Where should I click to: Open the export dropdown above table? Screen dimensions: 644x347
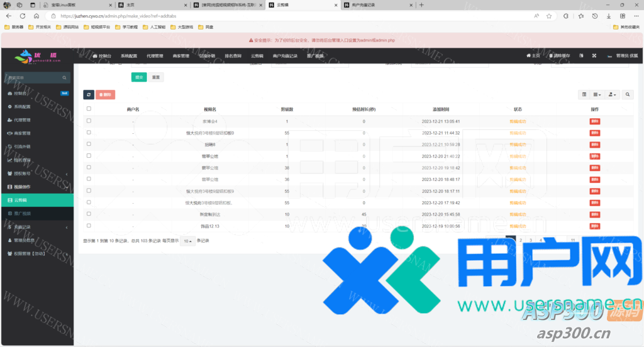[x=612, y=94]
